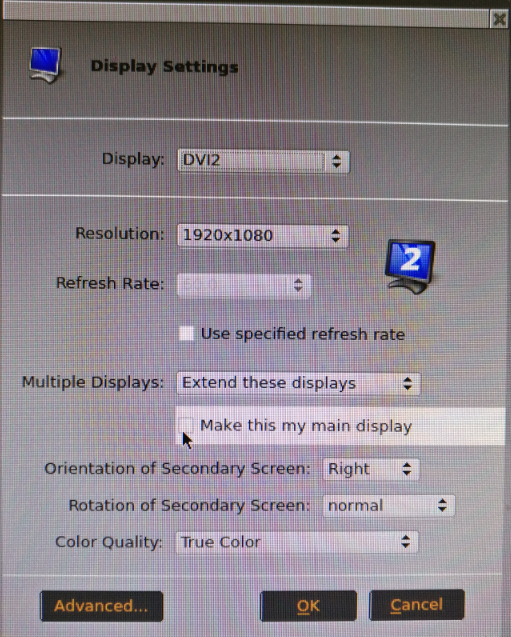Click the Cancel button
This screenshot has height=637, width=511.
(417, 604)
